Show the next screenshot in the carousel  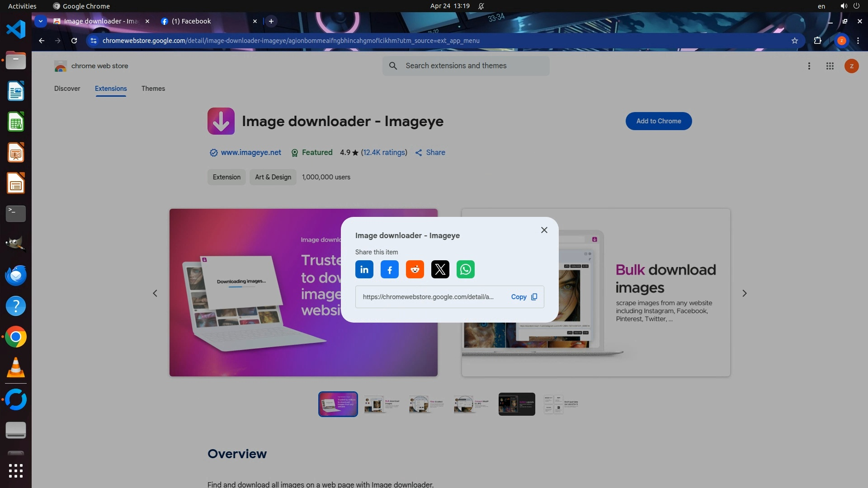[744, 293]
